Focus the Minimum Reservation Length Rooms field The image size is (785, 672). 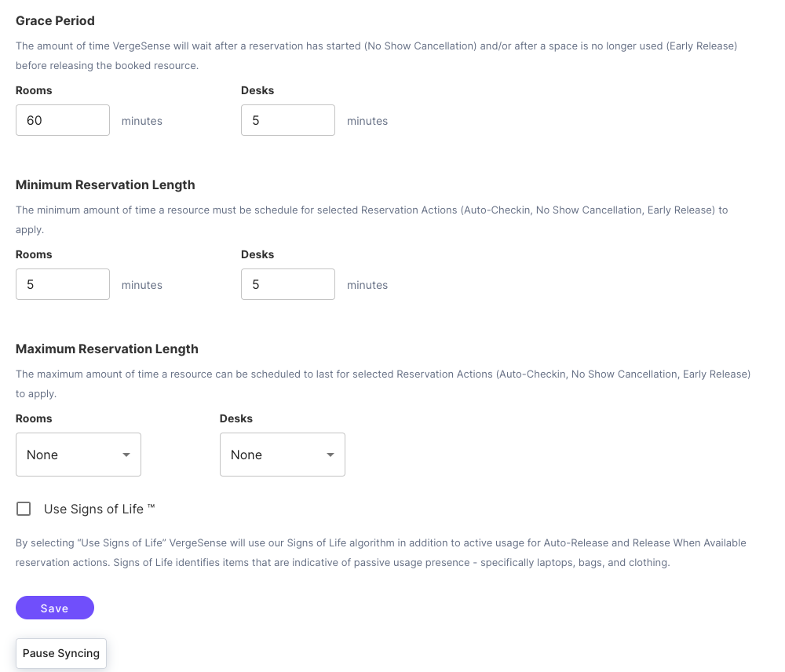point(63,284)
